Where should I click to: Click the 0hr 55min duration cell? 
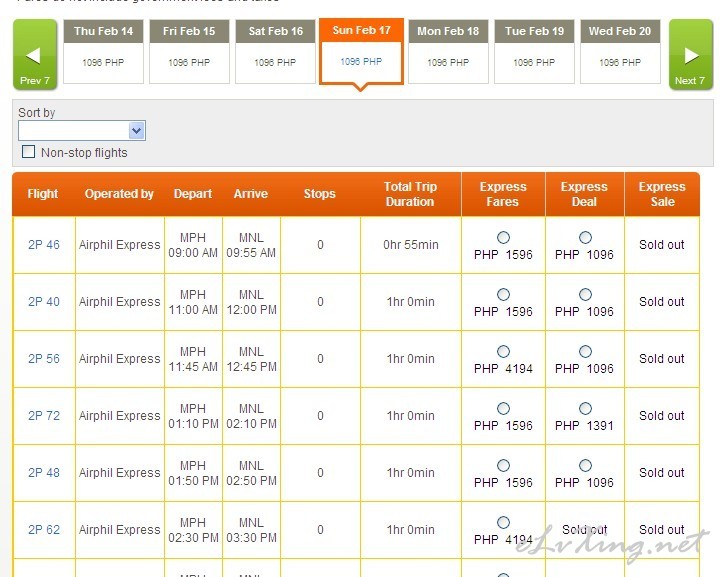coord(411,245)
